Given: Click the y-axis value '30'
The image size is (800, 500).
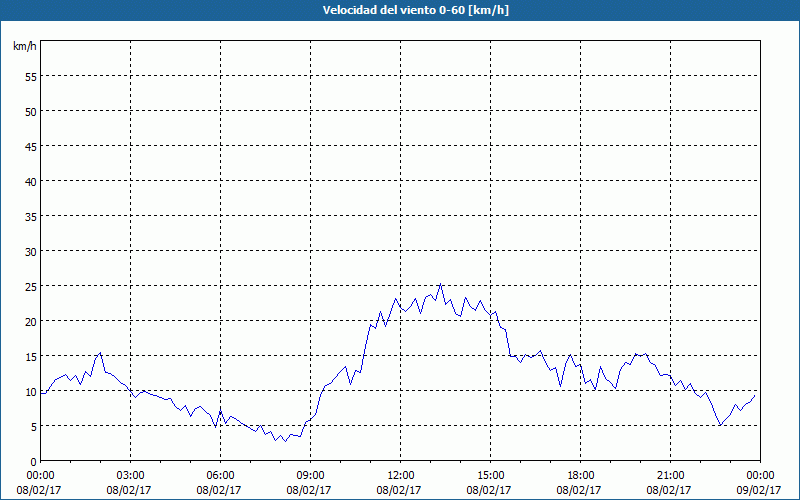Looking at the screenshot, I should (x=31, y=252).
